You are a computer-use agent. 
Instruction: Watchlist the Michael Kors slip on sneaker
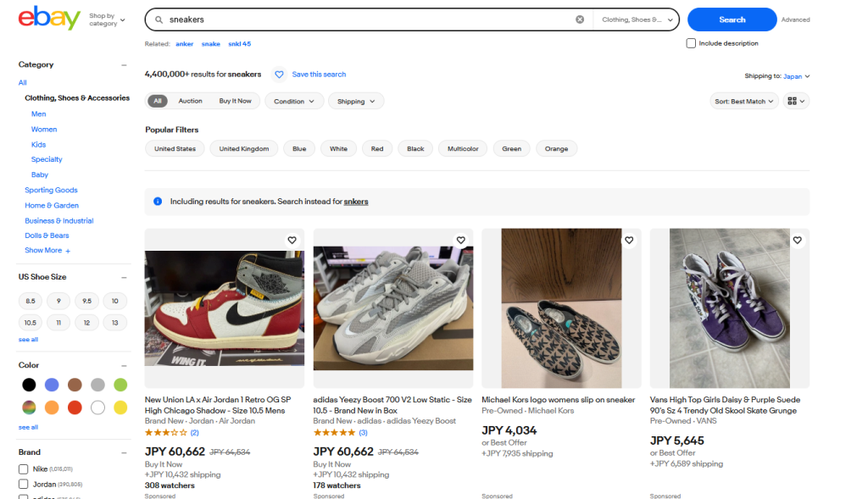click(x=629, y=240)
